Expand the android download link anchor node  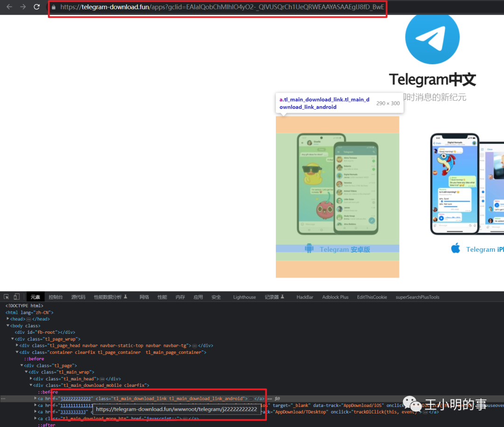coord(35,399)
